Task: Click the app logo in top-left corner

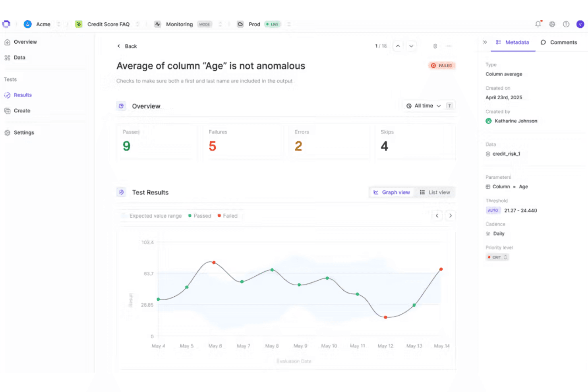Action: (x=6, y=24)
